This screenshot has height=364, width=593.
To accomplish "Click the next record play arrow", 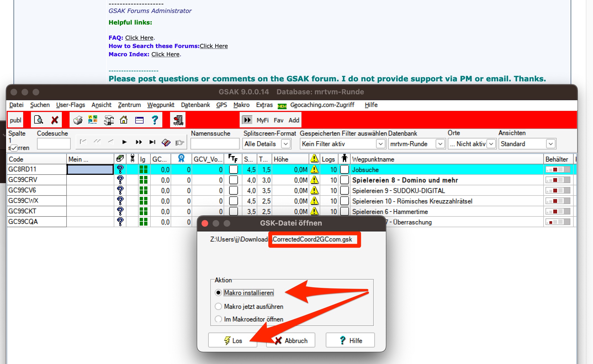I will (x=125, y=142).
